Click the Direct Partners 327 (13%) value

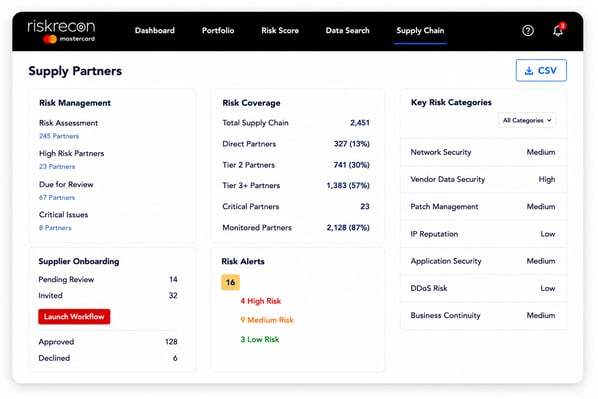352,144
